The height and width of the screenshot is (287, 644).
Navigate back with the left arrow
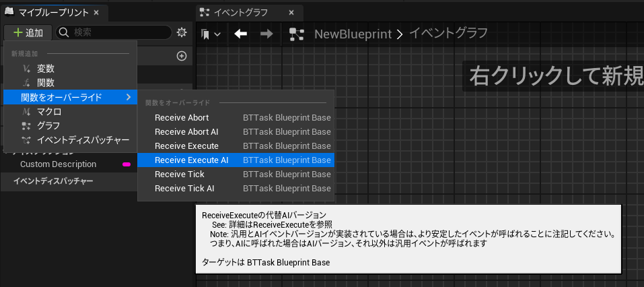pyautogui.click(x=240, y=34)
